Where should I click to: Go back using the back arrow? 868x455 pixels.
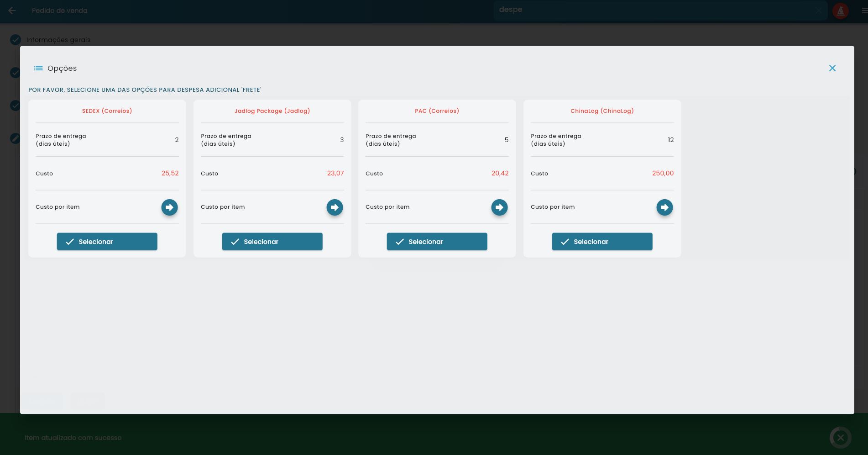pyautogui.click(x=11, y=11)
